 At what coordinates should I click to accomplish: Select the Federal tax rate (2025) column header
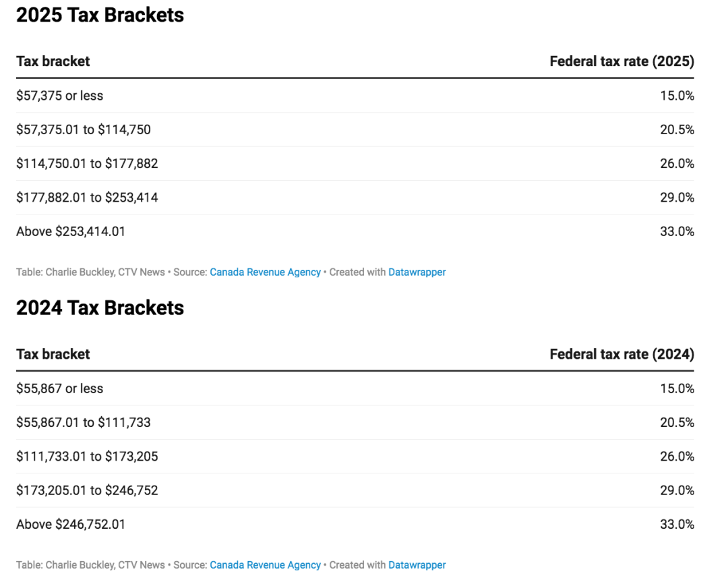point(621,61)
